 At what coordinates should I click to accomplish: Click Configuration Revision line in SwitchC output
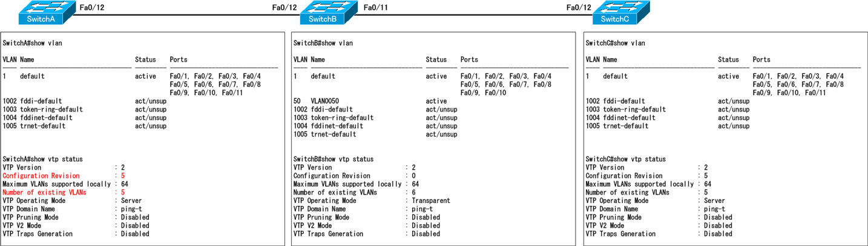click(623, 176)
